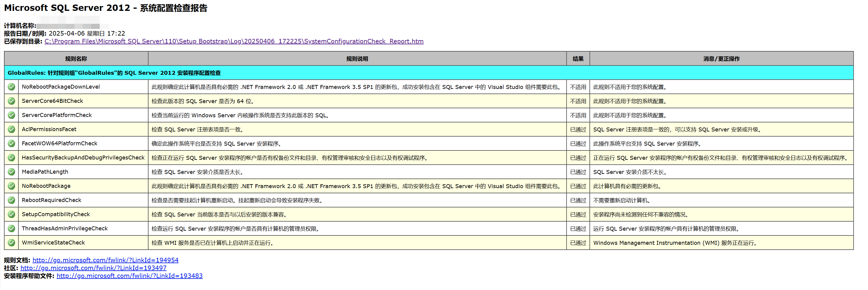Click the message 不需要重新启动计算机
This screenshot has height=290, width=868.
click(622, 200)
